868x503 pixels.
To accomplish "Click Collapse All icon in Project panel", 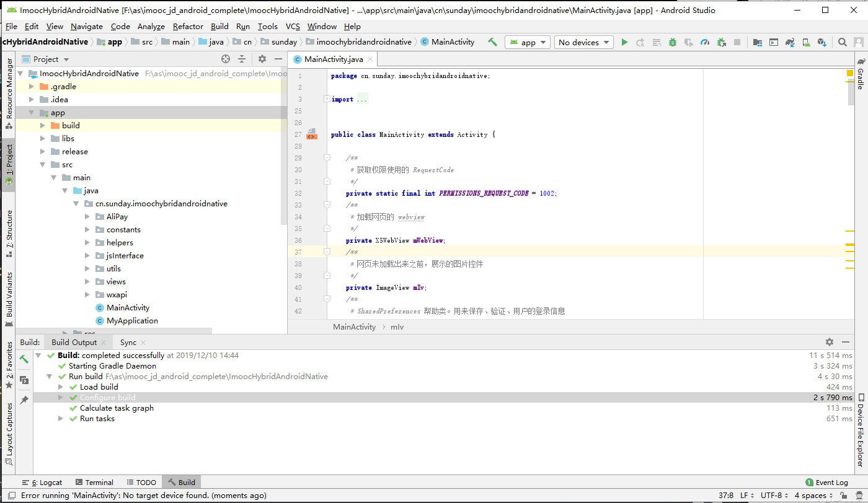I will 242,59.
